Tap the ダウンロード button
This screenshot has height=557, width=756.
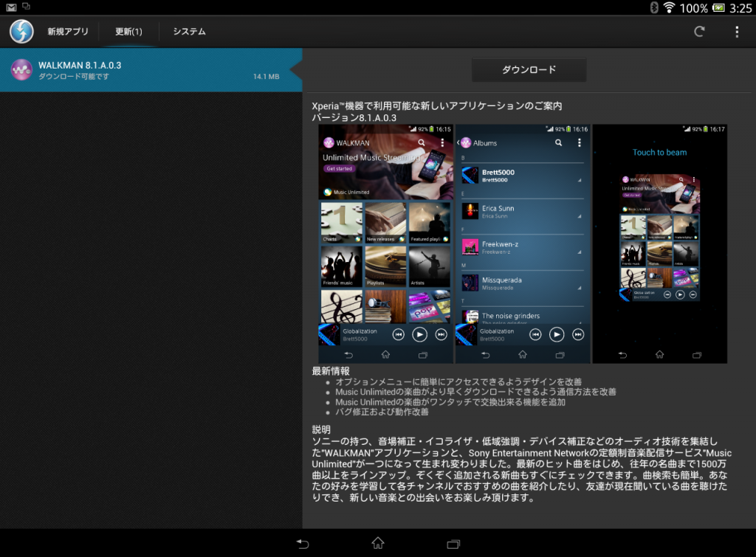[529, 70]
